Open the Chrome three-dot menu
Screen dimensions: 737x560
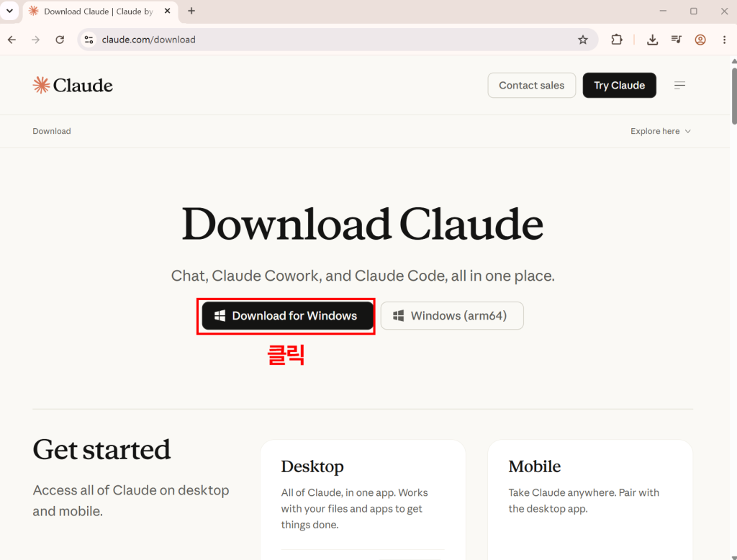click(724, 40)
